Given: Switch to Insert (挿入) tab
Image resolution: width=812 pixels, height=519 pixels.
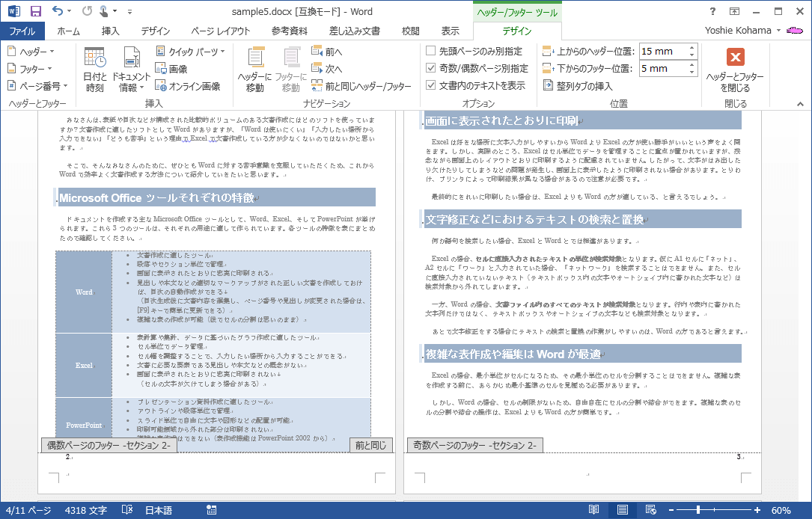Looking at the screenshot, I should point(110,31).
